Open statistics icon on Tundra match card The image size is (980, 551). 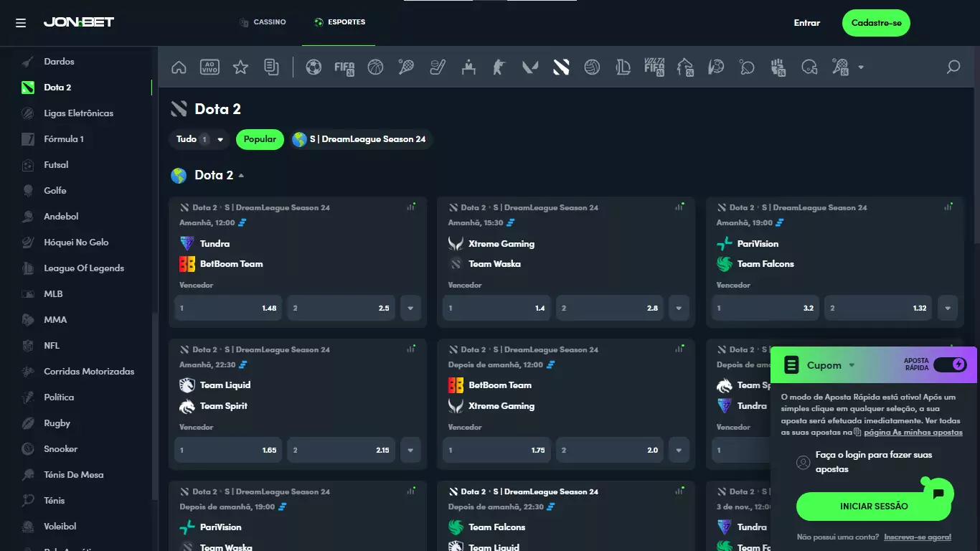coord(411,207)
